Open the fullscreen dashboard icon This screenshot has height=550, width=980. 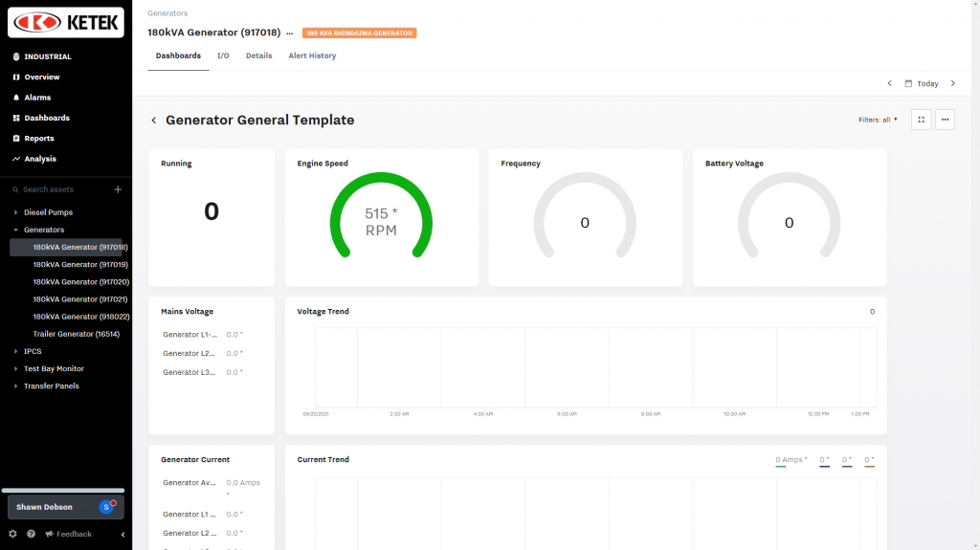(x=921, y=120)
